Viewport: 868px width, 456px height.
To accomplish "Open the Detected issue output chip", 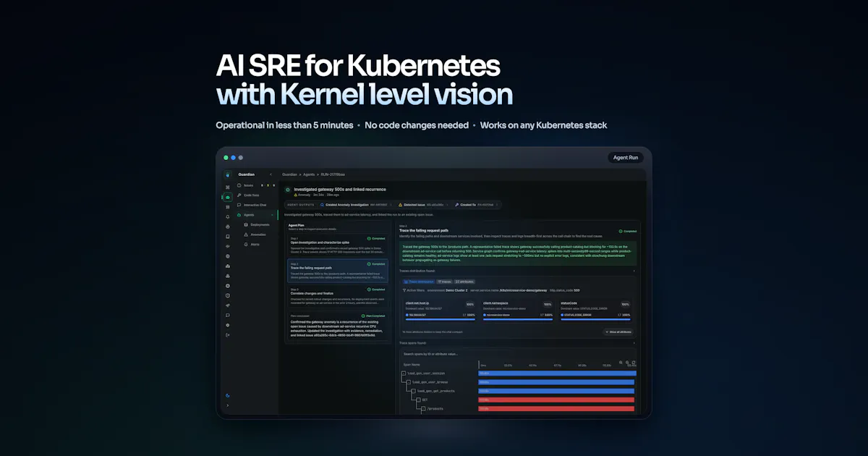I will click(423, 205).
